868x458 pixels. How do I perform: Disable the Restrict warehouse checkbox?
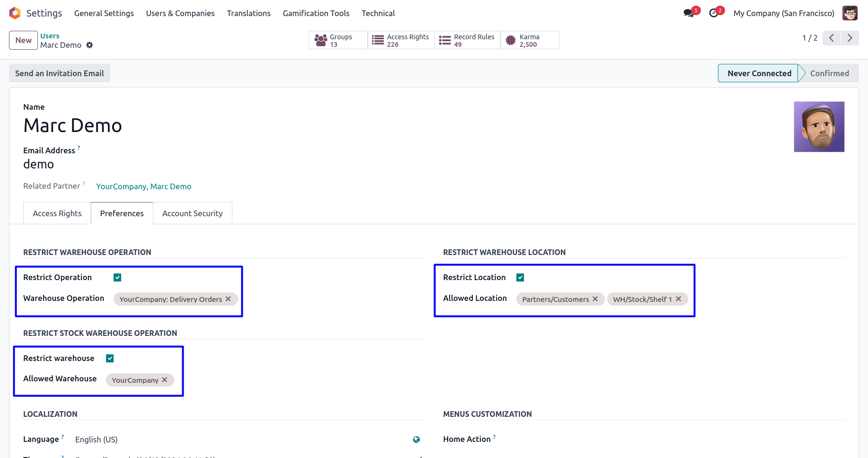point(110,359)
